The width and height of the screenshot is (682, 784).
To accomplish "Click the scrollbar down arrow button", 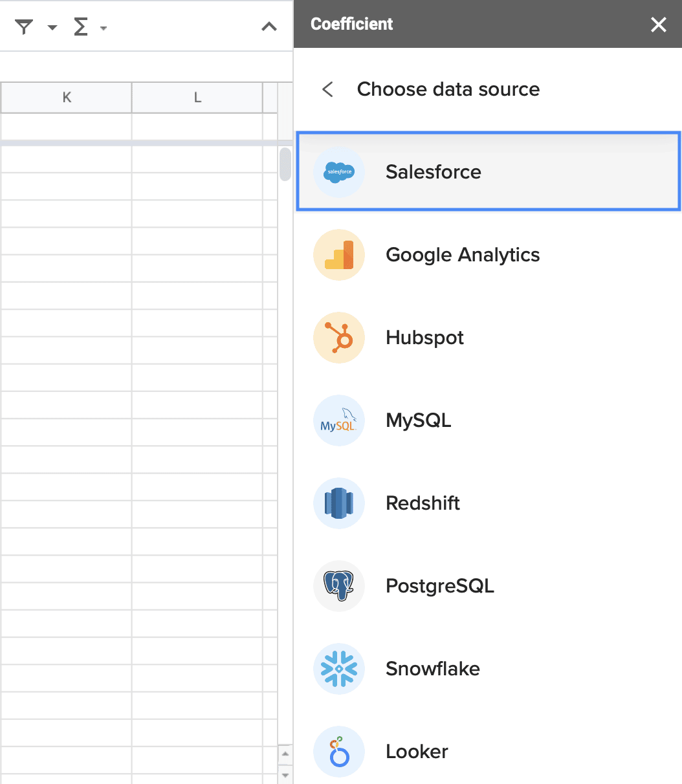I will (285, 774).
